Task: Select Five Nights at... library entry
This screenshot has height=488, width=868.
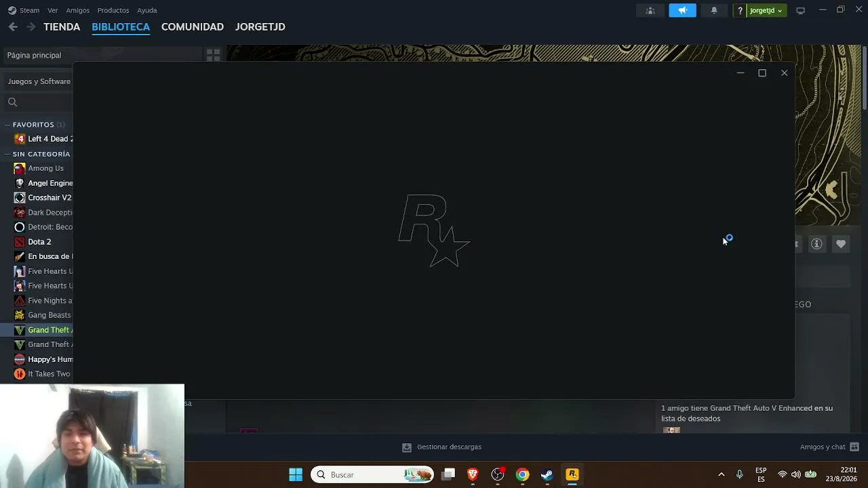Action: pyautogui.click(x=50, y=301)
